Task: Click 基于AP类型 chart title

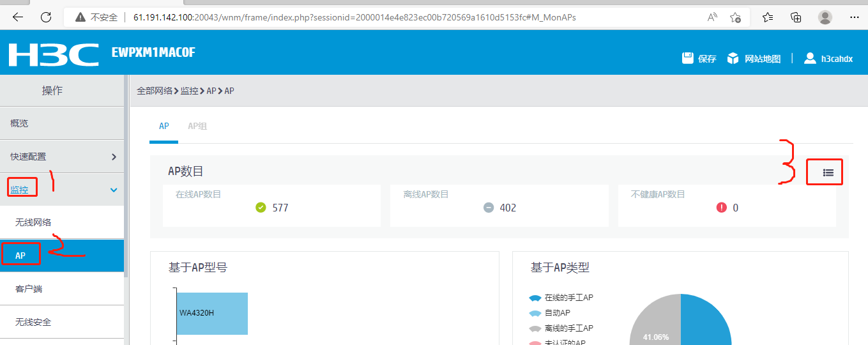Action: coord(560,268)
